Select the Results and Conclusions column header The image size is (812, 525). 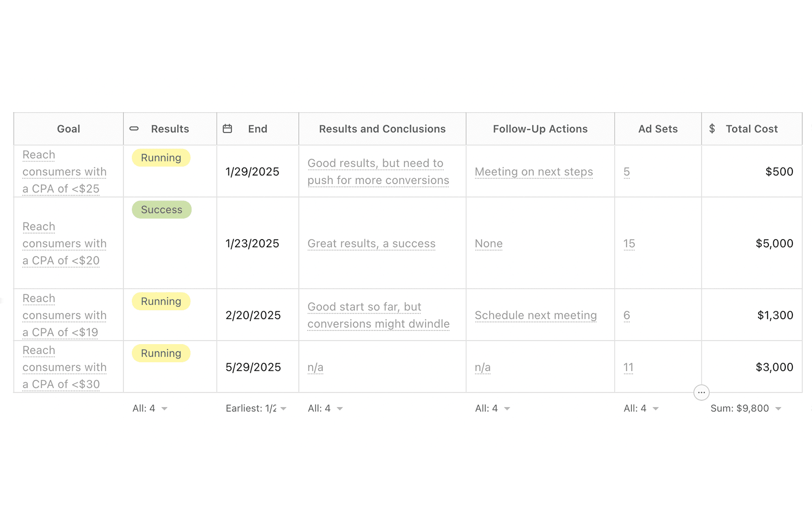pos(382,129)
